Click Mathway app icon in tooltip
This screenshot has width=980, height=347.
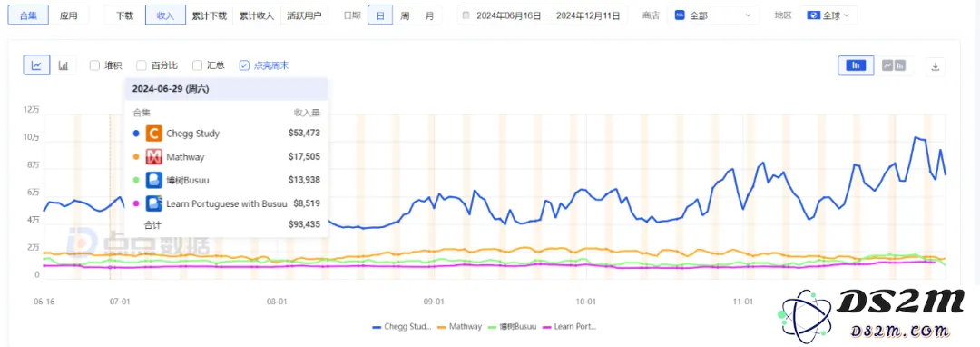(x=153, y=157)
